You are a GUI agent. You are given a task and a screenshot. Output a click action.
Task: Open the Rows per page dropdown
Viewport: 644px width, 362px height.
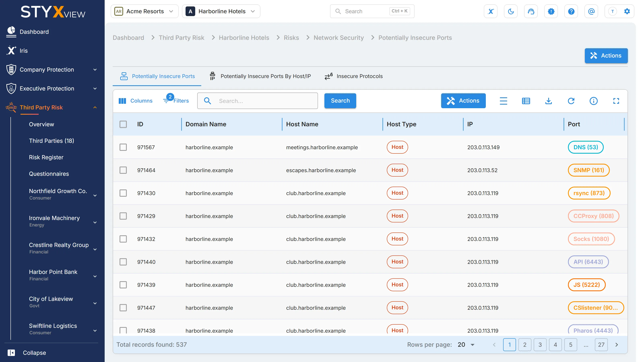click(466, 345)
